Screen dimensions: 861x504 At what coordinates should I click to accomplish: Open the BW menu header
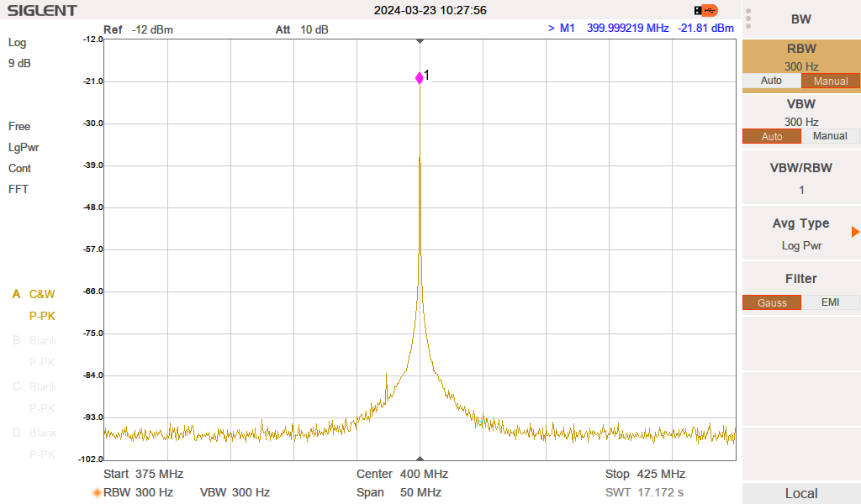(x=800, y=19)
